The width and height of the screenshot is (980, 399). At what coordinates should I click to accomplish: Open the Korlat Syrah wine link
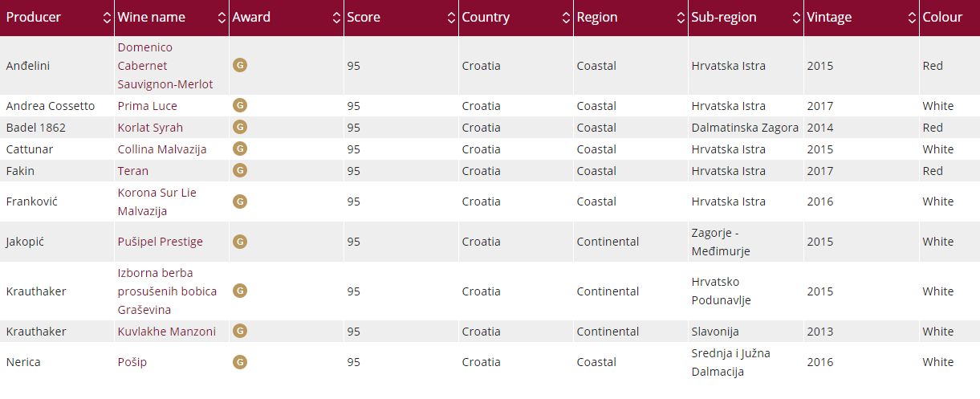coord(150,128)
